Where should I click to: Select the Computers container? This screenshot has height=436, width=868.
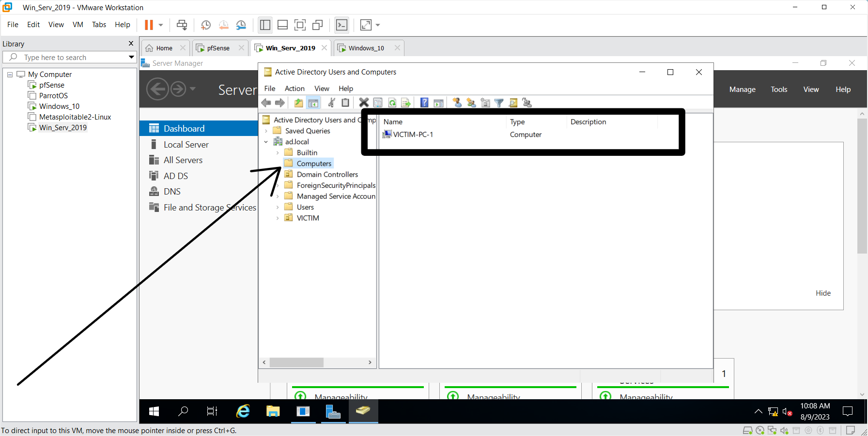(x=314, y=164)
